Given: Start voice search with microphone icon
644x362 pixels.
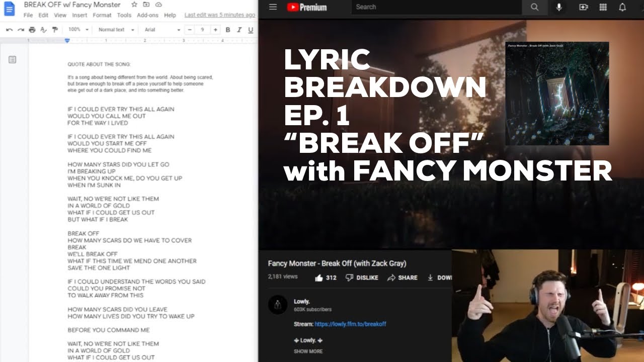Looking at the screenshot, I should (x=559, y=7).
